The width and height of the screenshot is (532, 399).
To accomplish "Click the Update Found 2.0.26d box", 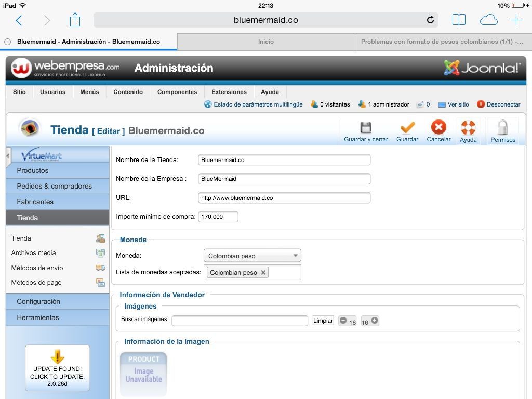I will 57,368.
